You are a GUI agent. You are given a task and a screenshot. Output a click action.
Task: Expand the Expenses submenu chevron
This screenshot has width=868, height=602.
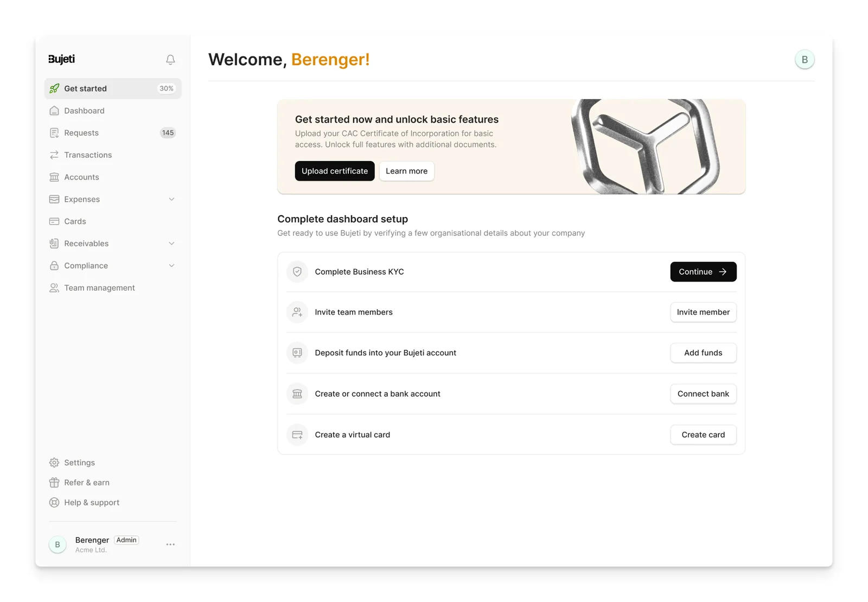[x=171, y=199]
